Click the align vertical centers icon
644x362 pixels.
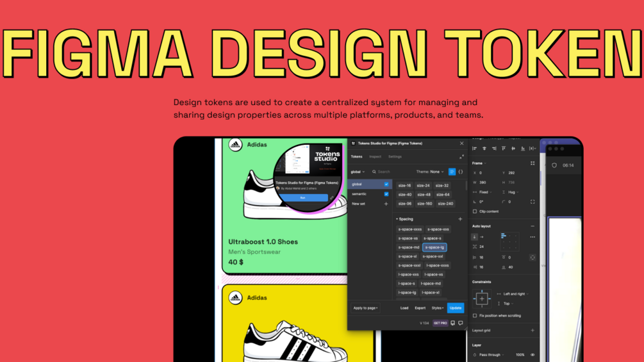coord(513,149)
